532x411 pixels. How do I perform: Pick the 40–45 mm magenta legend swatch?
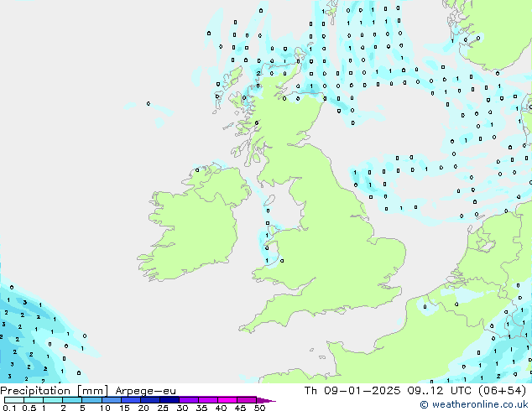pyautogui.click(x=227, y=400)
